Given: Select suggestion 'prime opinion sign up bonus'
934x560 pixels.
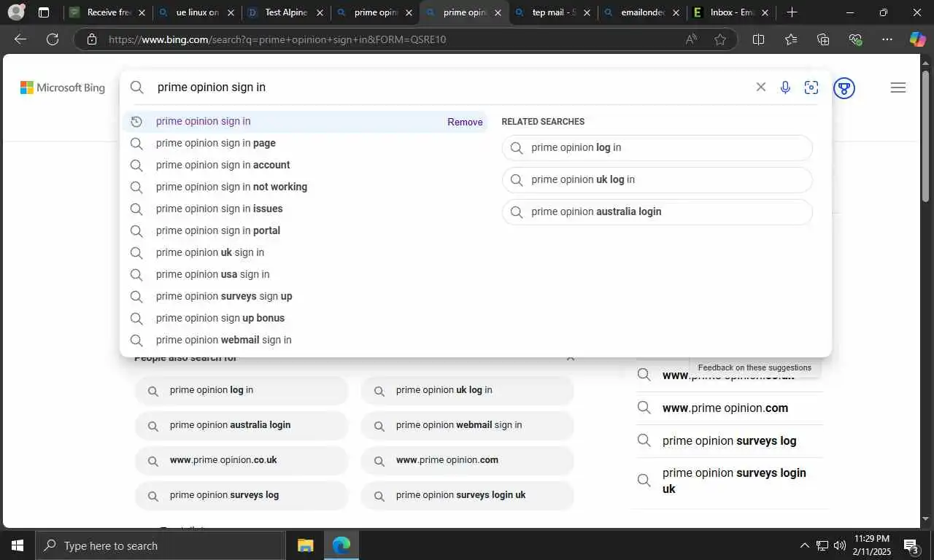Looking at the screenshot, I should click(304, 319).
